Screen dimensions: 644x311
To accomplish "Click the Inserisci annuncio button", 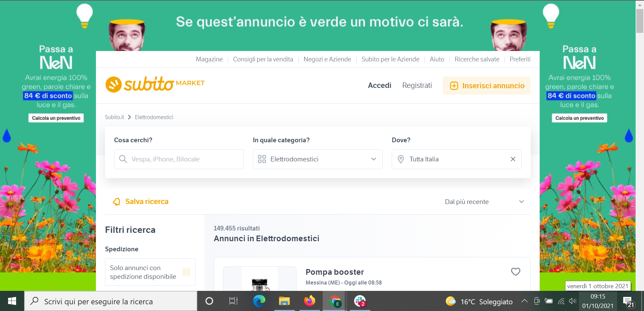I will click(x=486, y=86).
